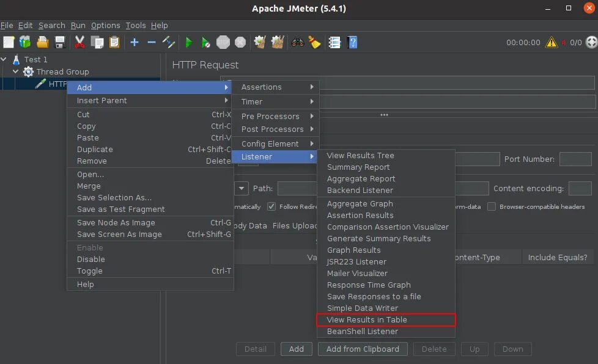The image size is (598, 364).
Task: Select BeanShell Listener entry
Action: tap(386, 331)
